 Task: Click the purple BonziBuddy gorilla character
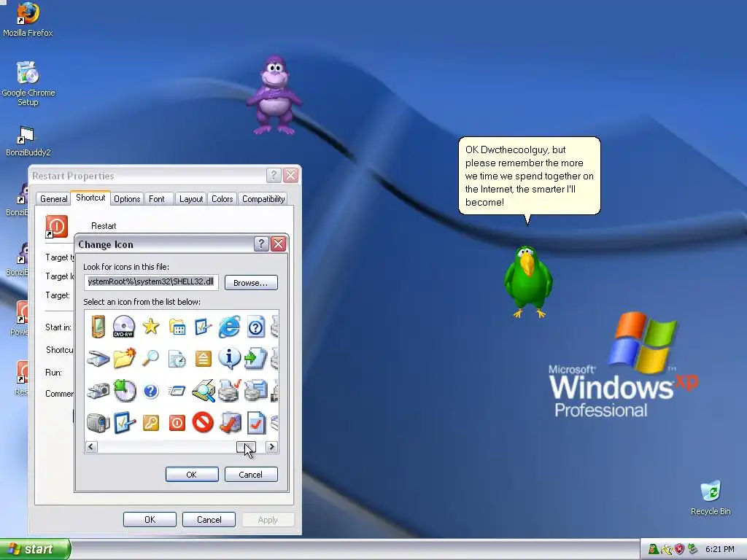(274, 96)
